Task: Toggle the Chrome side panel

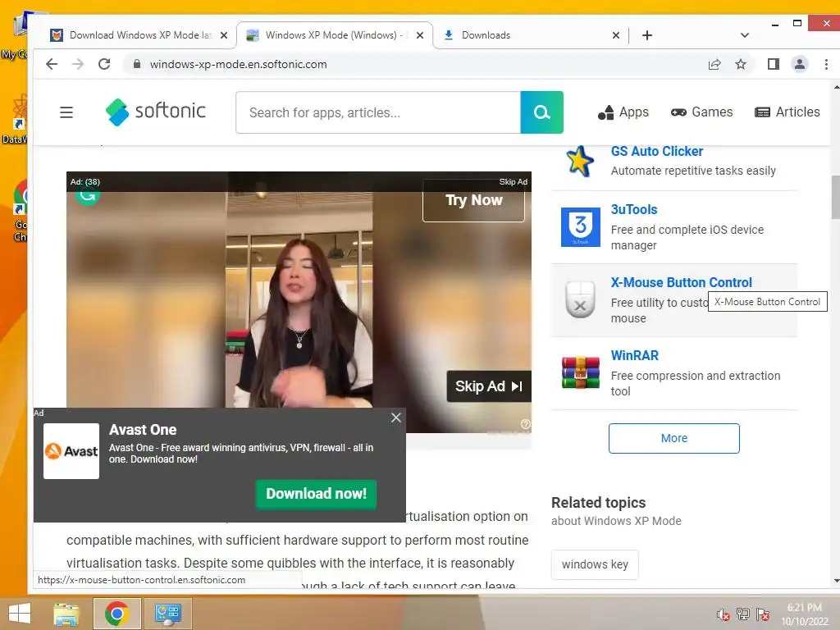Action: (x=773, y=64)
